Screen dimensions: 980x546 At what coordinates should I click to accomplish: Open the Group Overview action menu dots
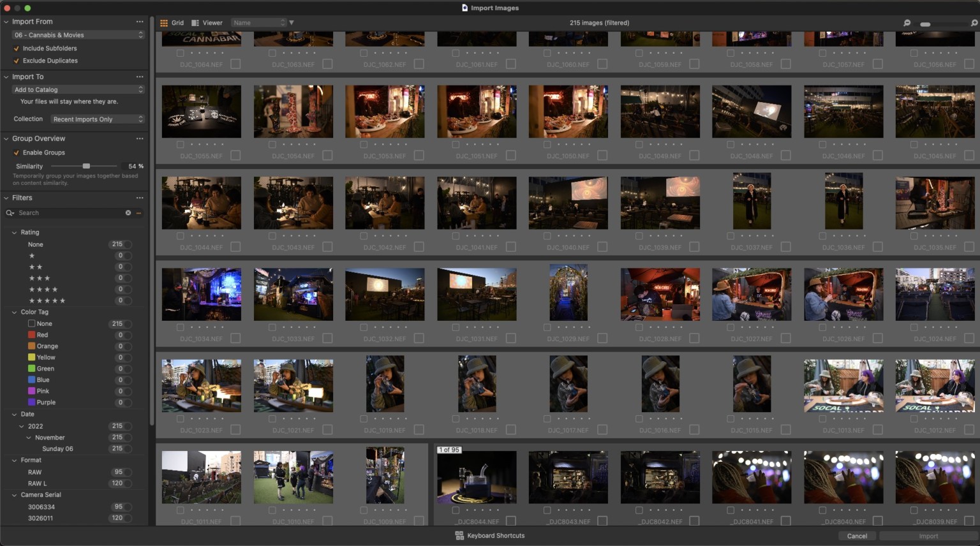click(x=140, y=138)
